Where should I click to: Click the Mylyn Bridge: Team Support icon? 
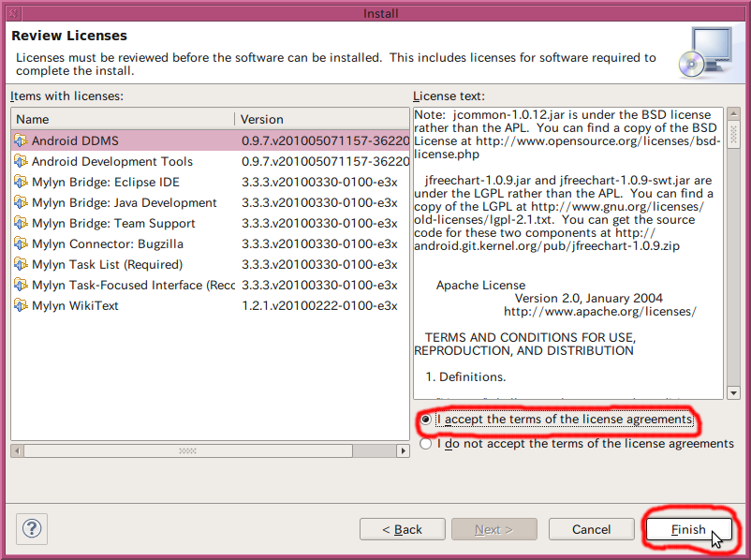[21, 223]
